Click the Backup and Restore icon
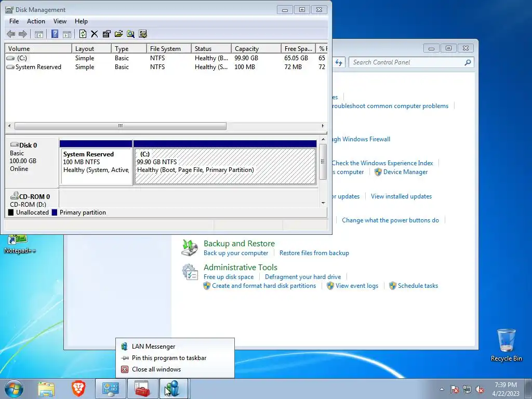This screenshot has height=399, width=532. click(190, 248)
